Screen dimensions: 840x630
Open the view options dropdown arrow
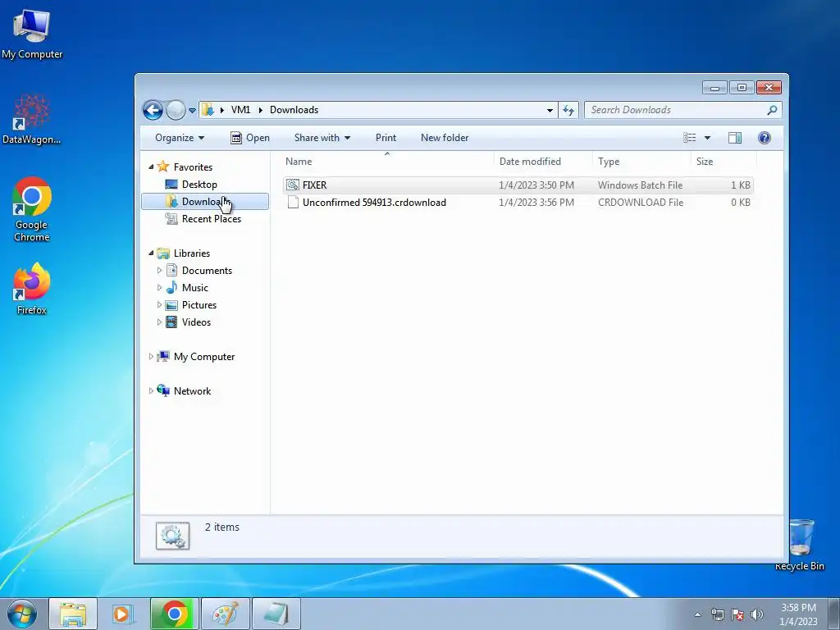(707, 138)
